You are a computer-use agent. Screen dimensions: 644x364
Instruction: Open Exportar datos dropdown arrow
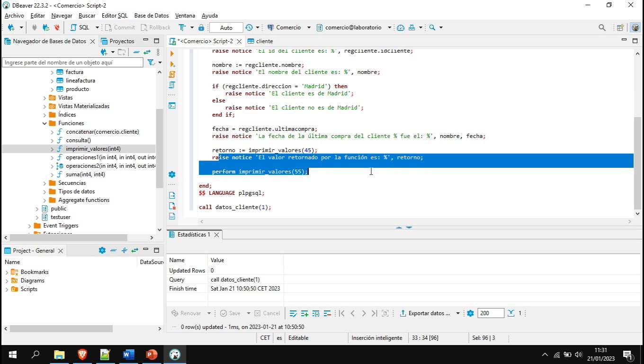pos(458,313)
